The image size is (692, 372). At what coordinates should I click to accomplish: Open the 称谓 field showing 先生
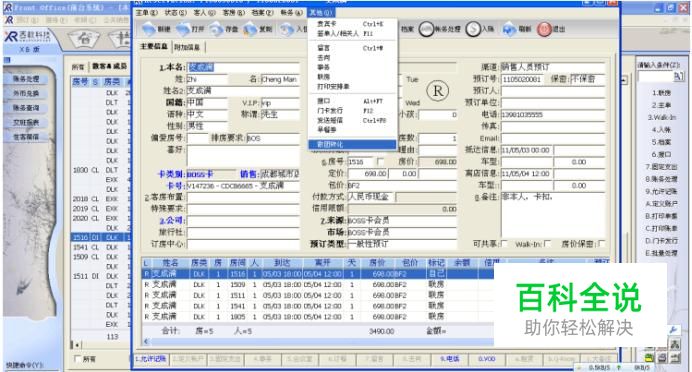[x=280, y=114]
